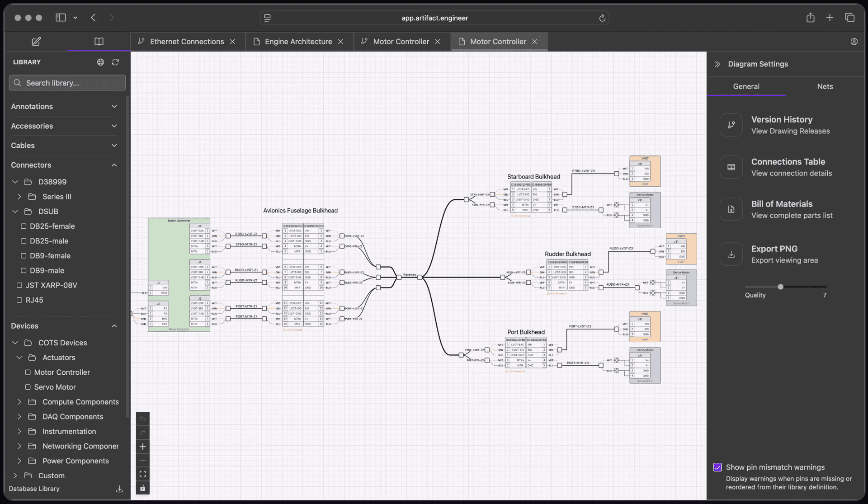Click the user account icon
The image size is (868, 504).
tap(854, 42)
